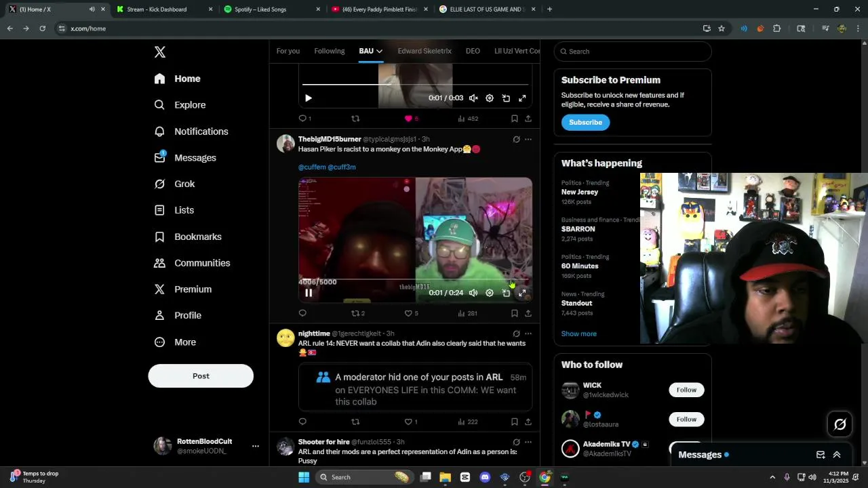Image resolution: width=868 pixels, height=488 pixels.
Task: Open Windows Start menu
Action: pyautogui.click(x=304, y=477)
